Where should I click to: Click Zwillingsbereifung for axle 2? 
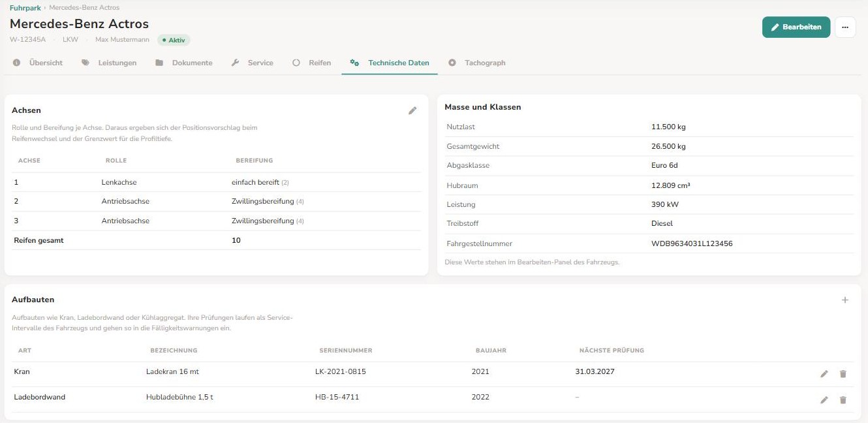tap(263, 201)
